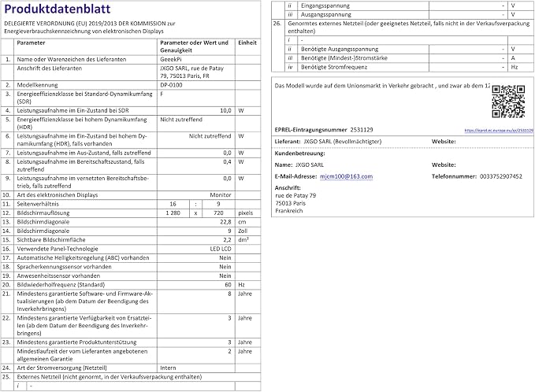
Task: Click the Benötigte Stromfrequenz row label
Action: [334, 67]
